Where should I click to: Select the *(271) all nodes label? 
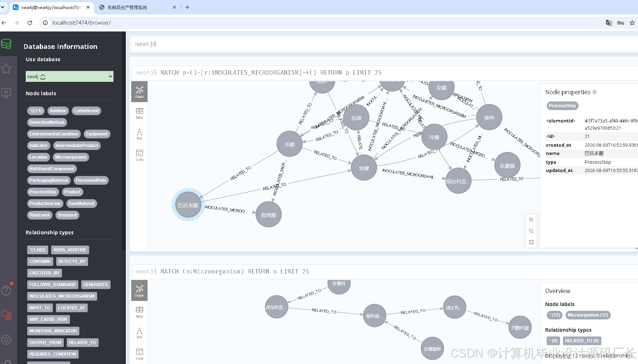point(36,111)
